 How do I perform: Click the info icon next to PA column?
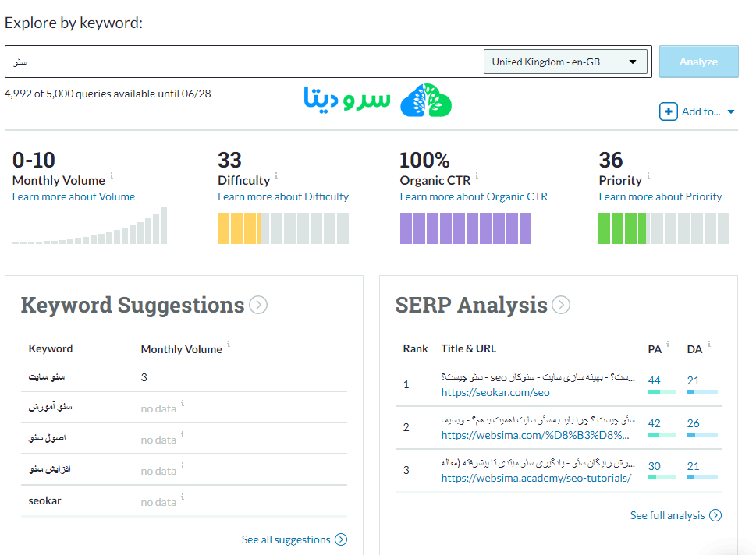click(669, 344)
